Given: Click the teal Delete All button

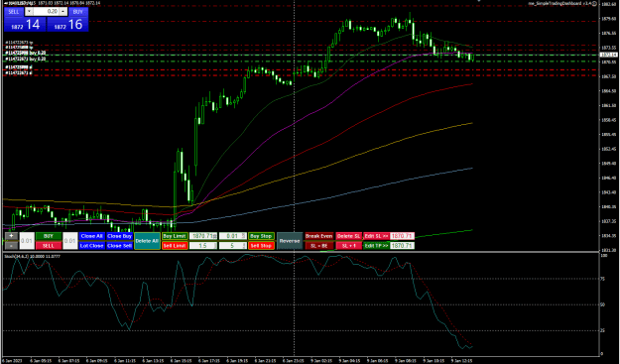Looking at the screenshot, I should coord(147,241).
